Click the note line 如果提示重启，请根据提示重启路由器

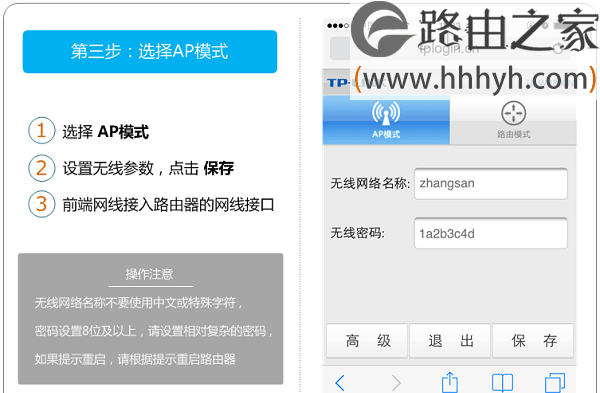(135, 359)
